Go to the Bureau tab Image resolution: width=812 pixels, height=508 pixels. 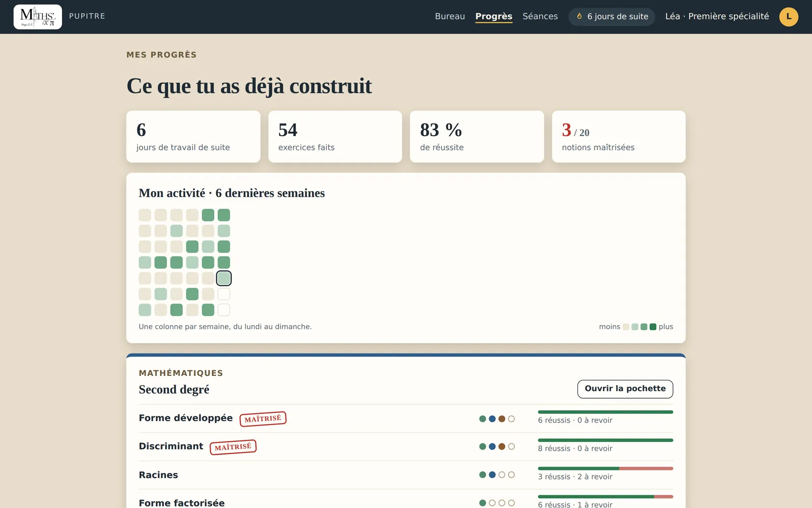click(450, 16)
